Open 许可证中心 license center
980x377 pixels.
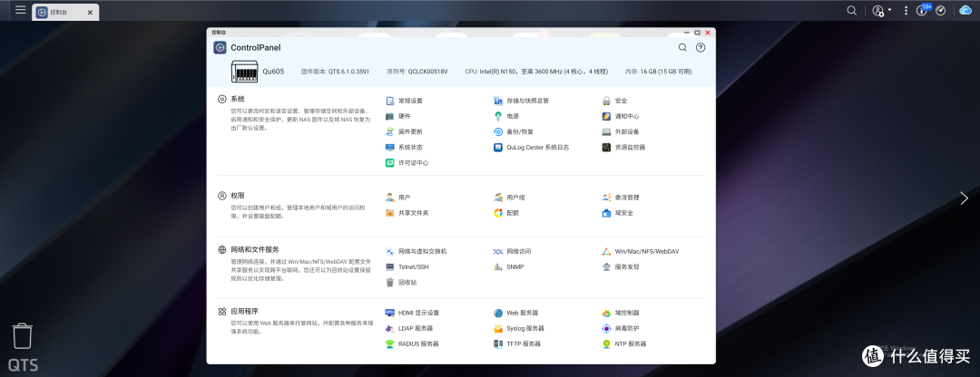point(407,163)
